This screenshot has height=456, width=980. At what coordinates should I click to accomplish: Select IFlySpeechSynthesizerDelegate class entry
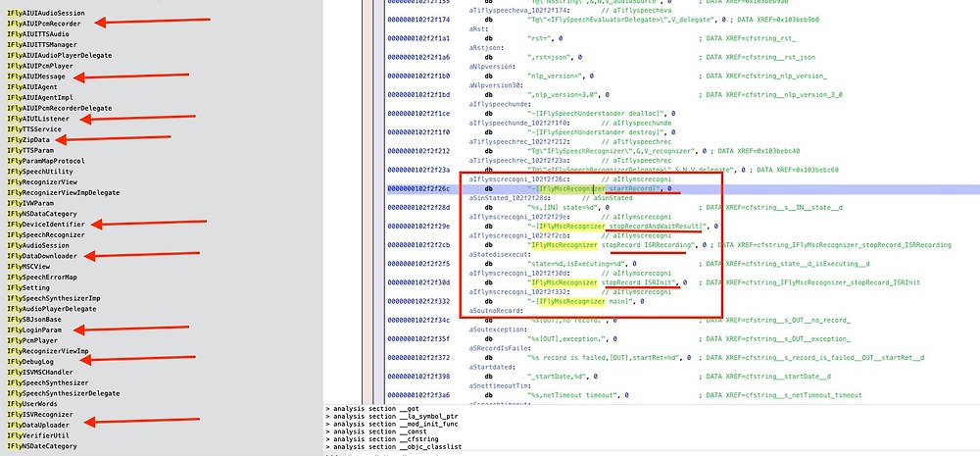point(63,393)
